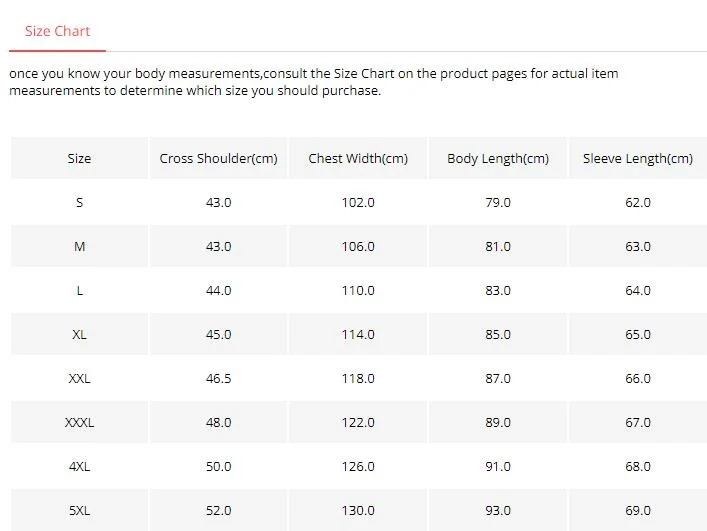Select the XXXL size row label
The height and width of the screenshot is (531, 707).
click(79, 422)
